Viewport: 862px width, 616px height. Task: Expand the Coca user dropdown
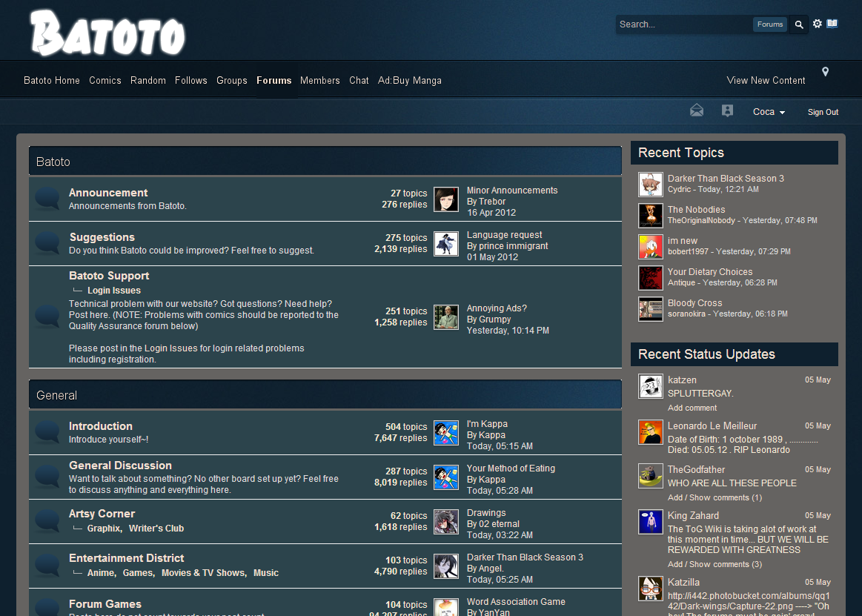tap(769, 112)
